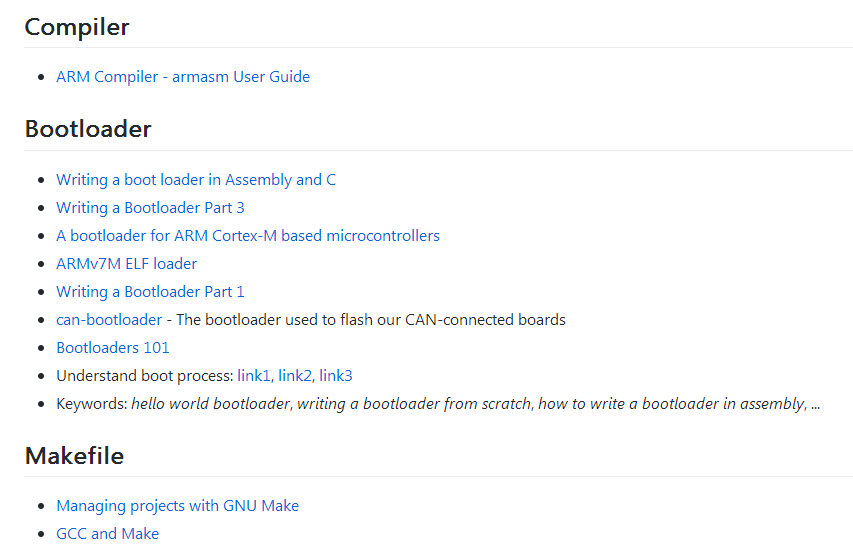Click the 'Understand boot process:' text
The image size is (853, 554).
coord(145,376)
